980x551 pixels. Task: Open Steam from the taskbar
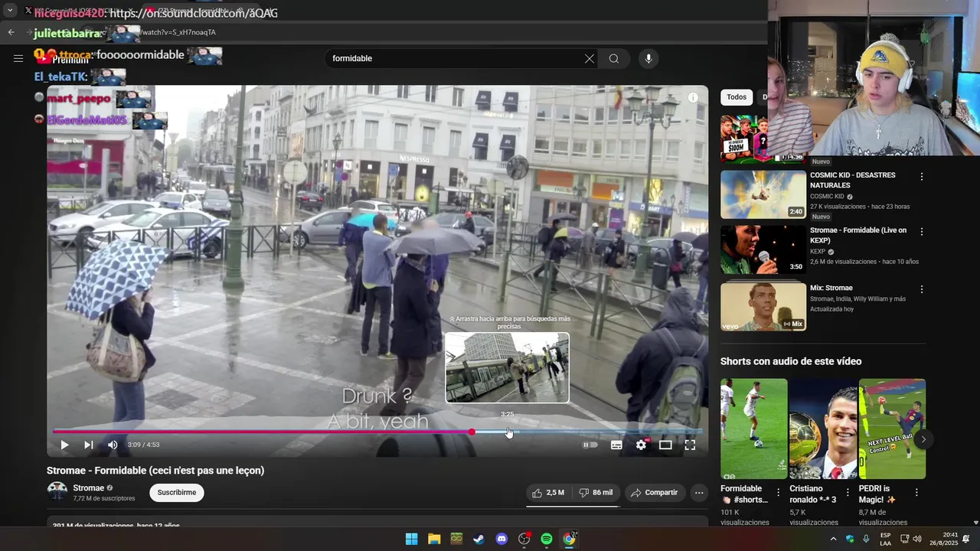pyautogui.click(x=479, y=539)
